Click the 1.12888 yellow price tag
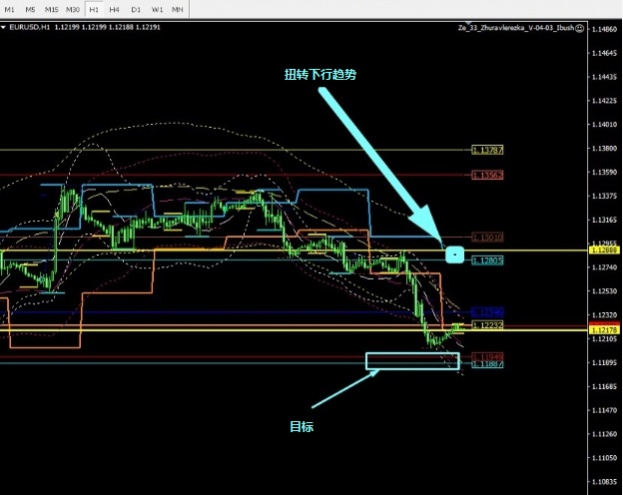Viewport: 623px width, 495px height. click(x=603, y=250)
